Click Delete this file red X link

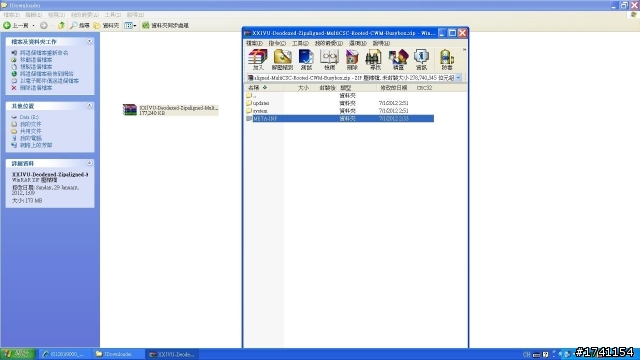(36, 88)
